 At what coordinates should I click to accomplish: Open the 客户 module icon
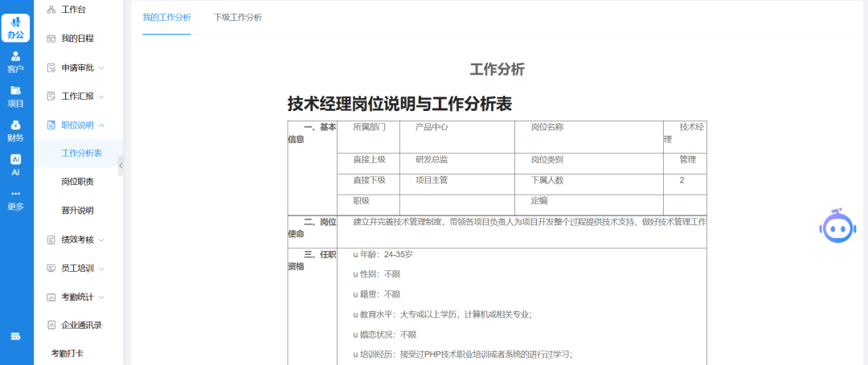(x=15, y=56)
